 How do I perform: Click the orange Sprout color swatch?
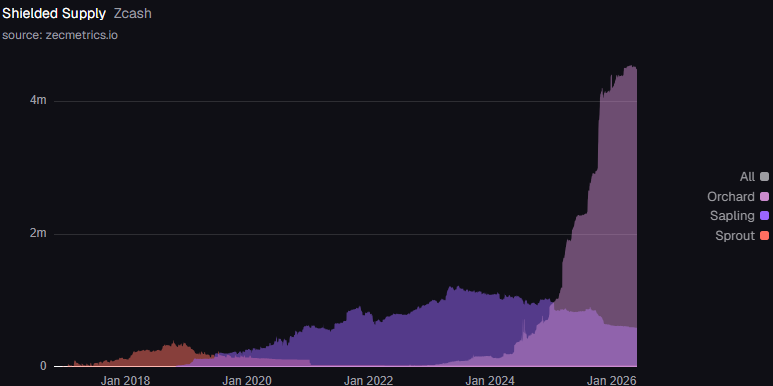(x=765, y=236)
